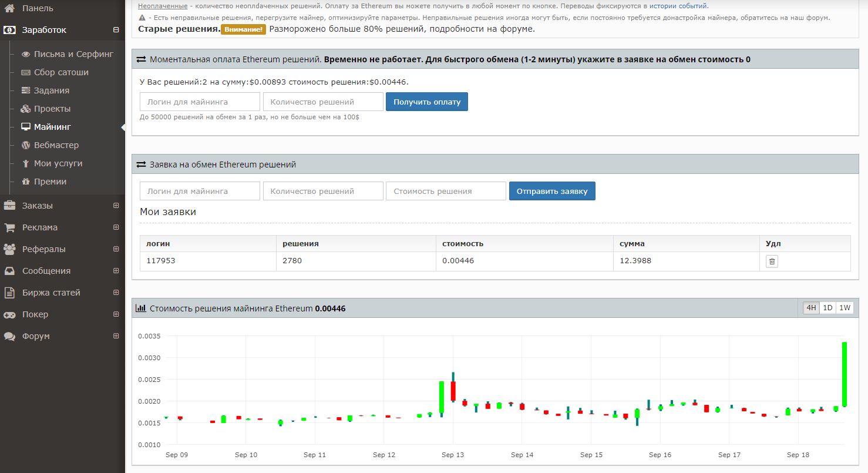
Task: Click the home icon for Панель
Action: coord(9,8)
